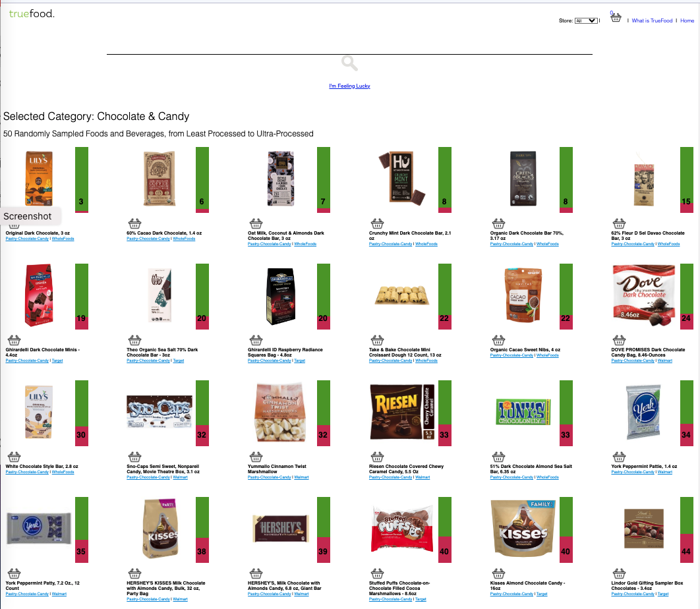The image size is (700, 609).
Task: Add Ghirardelli Raspberry Radiance Squares to basket
Action: click(x=256, y=340)
